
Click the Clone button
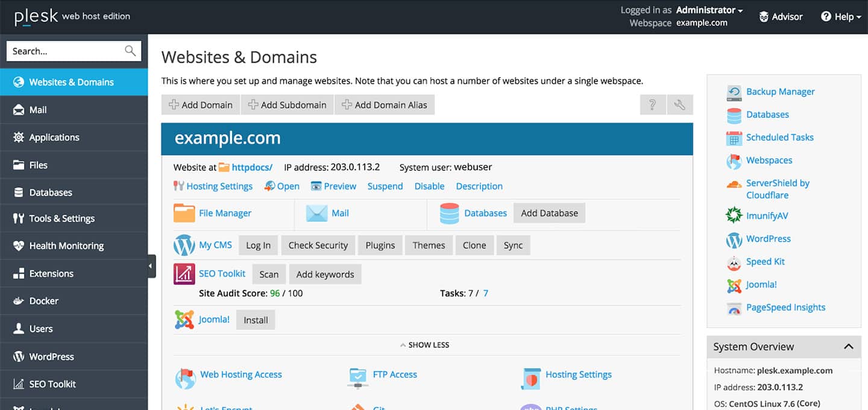pos(474,245)
